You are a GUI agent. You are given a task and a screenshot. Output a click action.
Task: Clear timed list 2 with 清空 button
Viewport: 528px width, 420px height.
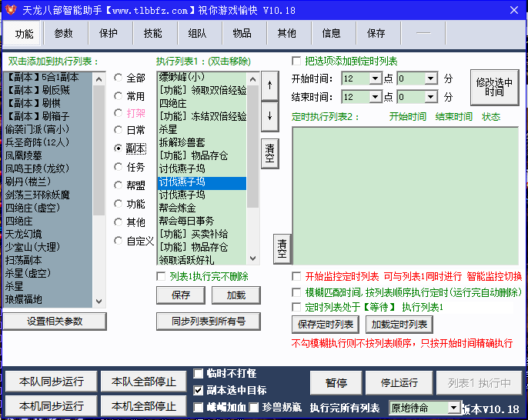282,248
